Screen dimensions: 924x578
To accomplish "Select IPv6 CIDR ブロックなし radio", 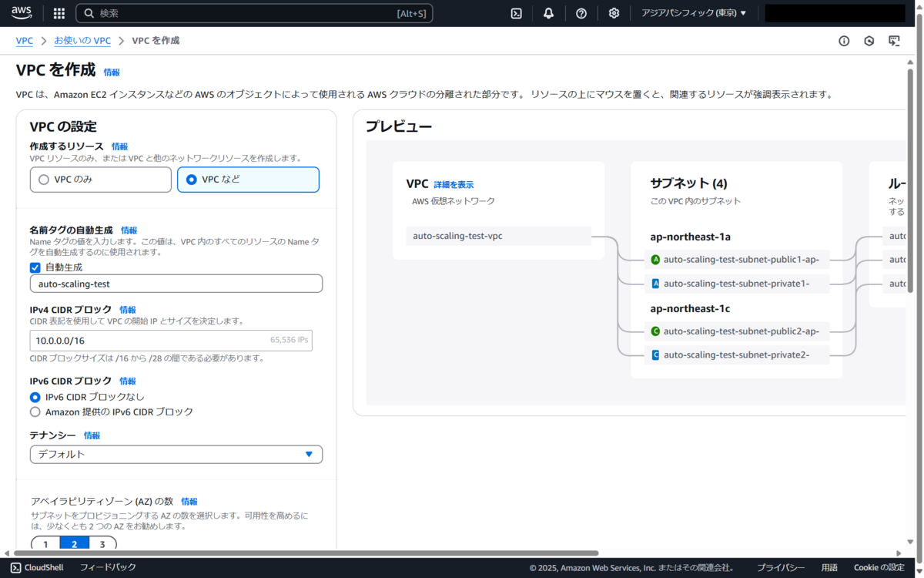I will pos(35,397).
